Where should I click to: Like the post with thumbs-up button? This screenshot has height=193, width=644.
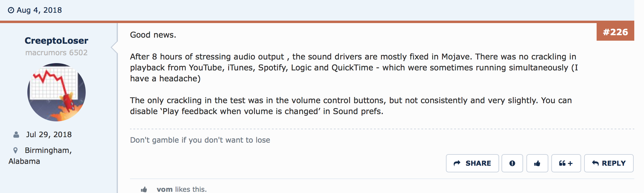[x=537, y=163]
